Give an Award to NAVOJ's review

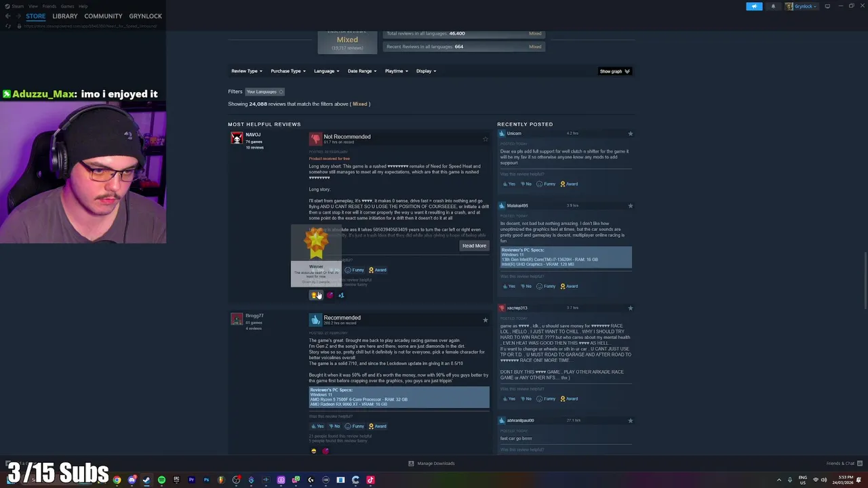(378, 270)
